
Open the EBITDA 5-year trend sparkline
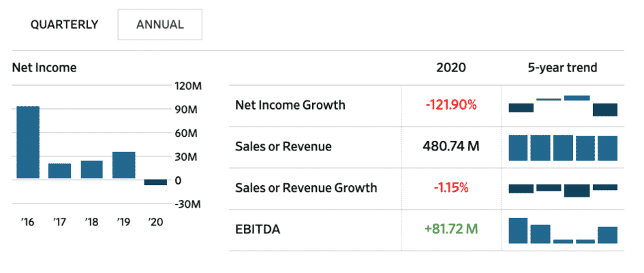click(x=563, y=230)
